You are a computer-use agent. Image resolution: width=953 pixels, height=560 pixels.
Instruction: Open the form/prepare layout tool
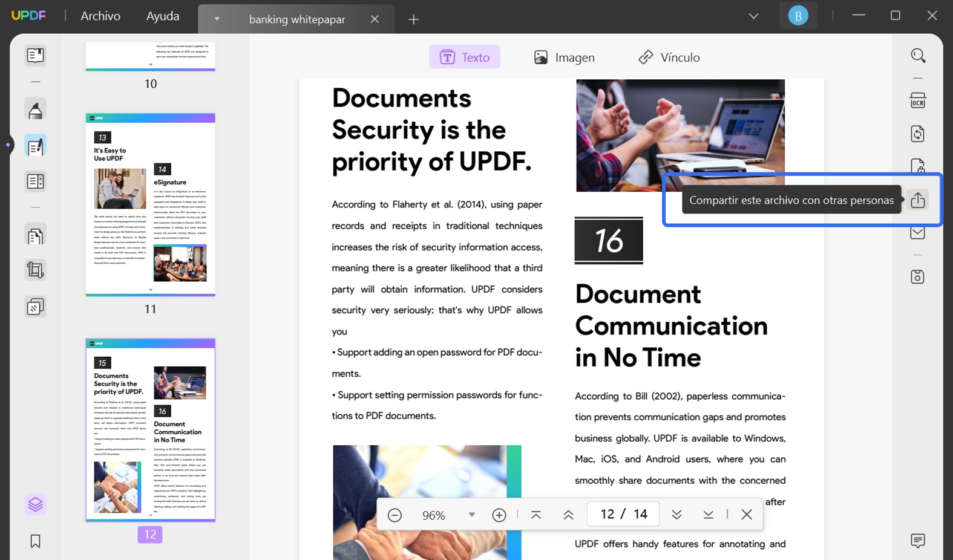(x=35, y=181)
